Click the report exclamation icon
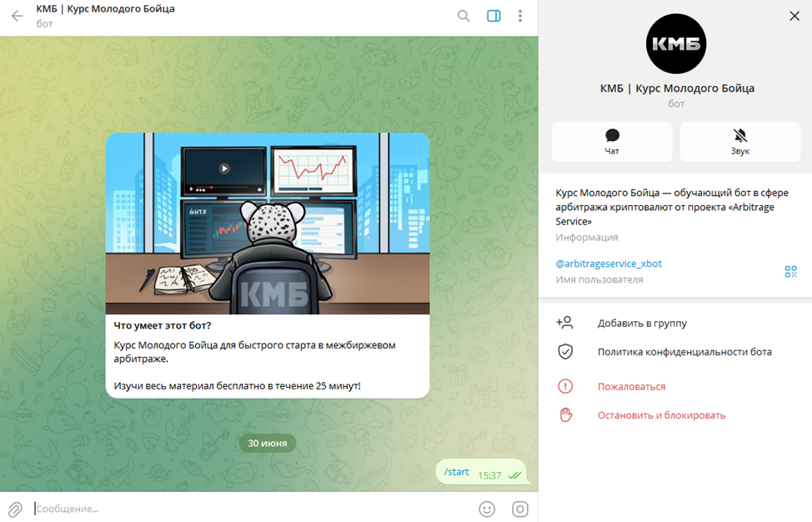Viewport: 812px width, 522px height. click(x=565, y=386)
